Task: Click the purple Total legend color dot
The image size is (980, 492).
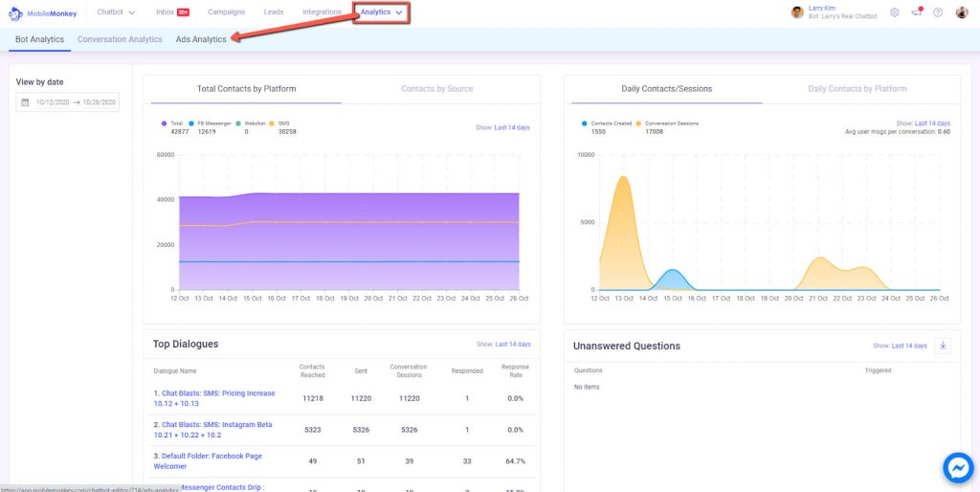Action: click(165, 123)
